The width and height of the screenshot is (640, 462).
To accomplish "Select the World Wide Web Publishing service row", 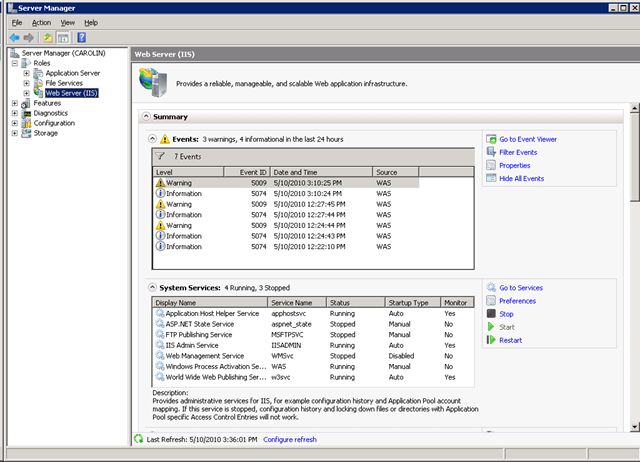I will tap(313, 377).
